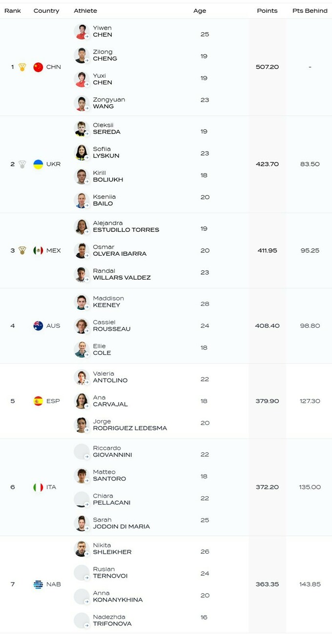Open Yiwen CHEN's athlete photo
332x644 pixels.
pyautogui.click(x=81, y=32)
